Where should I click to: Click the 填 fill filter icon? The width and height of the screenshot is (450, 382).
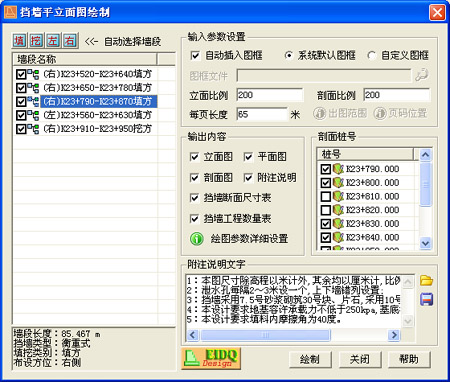[19, 41]
